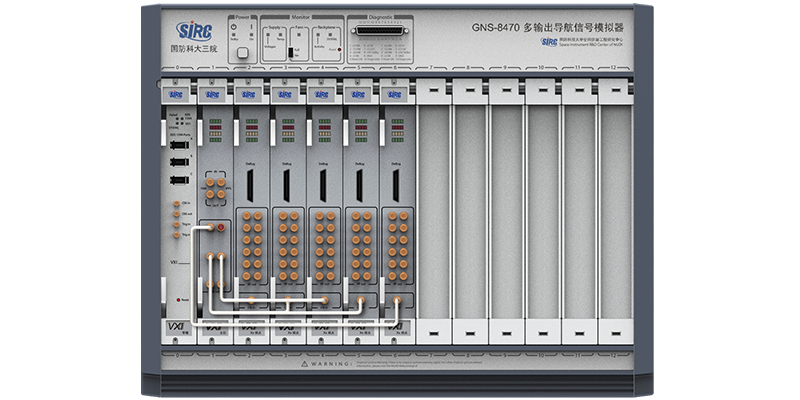Screen dimensions: 800x400
Task: Select the Clk out connector on slot 0
Action: point(176,213)
